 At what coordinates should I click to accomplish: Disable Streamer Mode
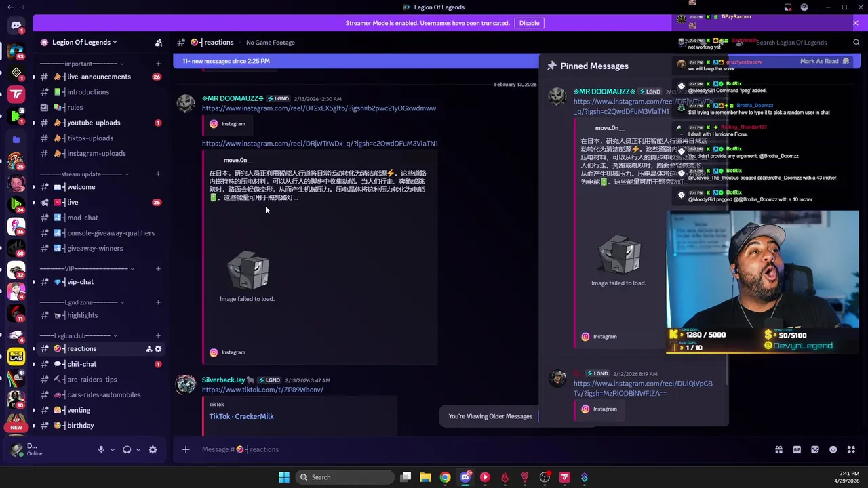(x=529, y=23)
